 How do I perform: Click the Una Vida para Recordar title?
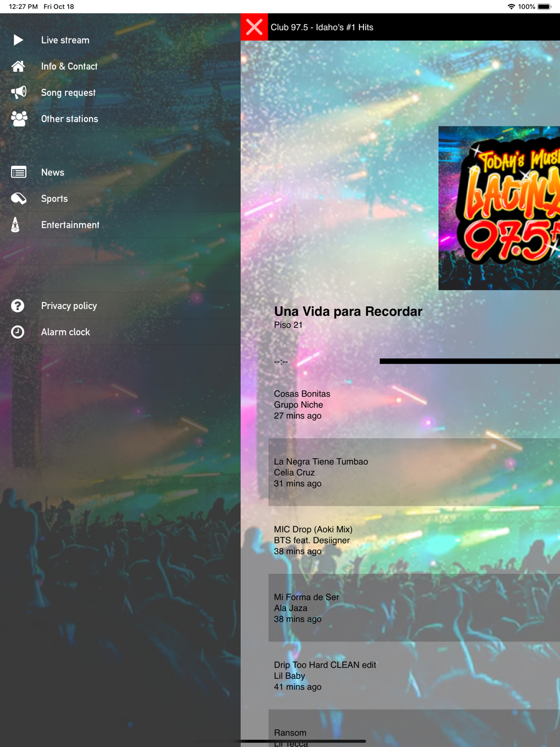click(348, 311)
